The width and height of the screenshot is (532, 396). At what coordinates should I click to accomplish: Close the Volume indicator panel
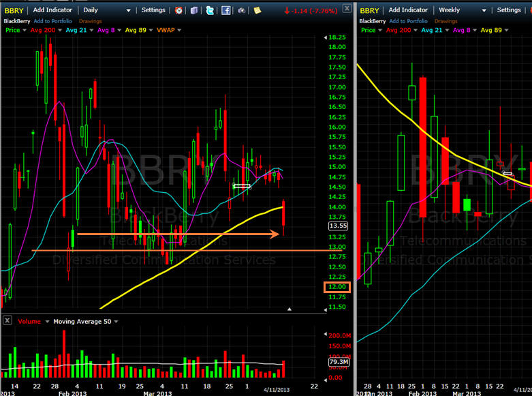tap(7, 321)
